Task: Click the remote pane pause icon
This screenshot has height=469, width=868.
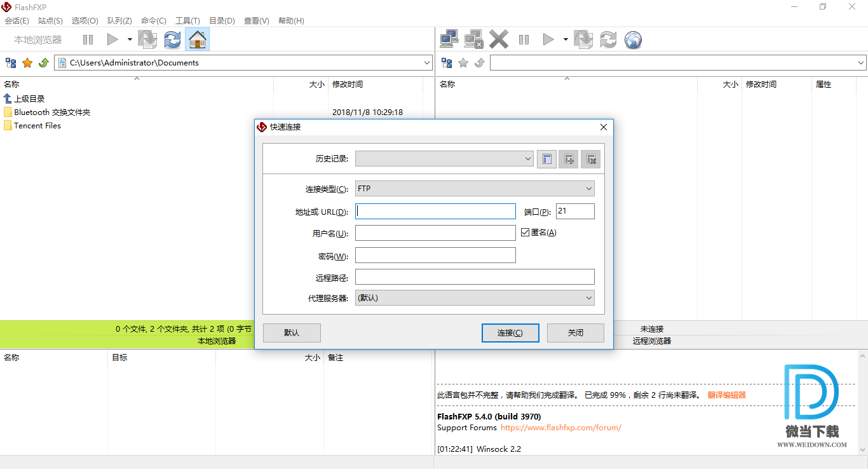Action: tap(524, 39)
